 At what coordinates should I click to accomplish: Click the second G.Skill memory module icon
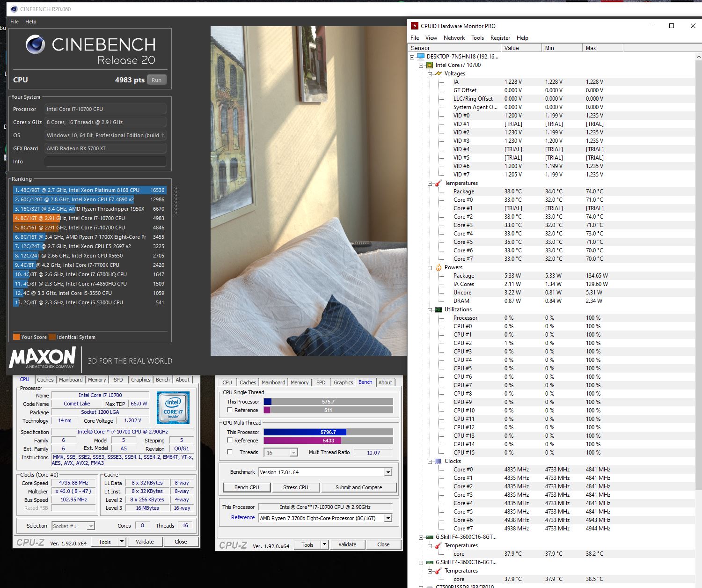tap(430, 562)
